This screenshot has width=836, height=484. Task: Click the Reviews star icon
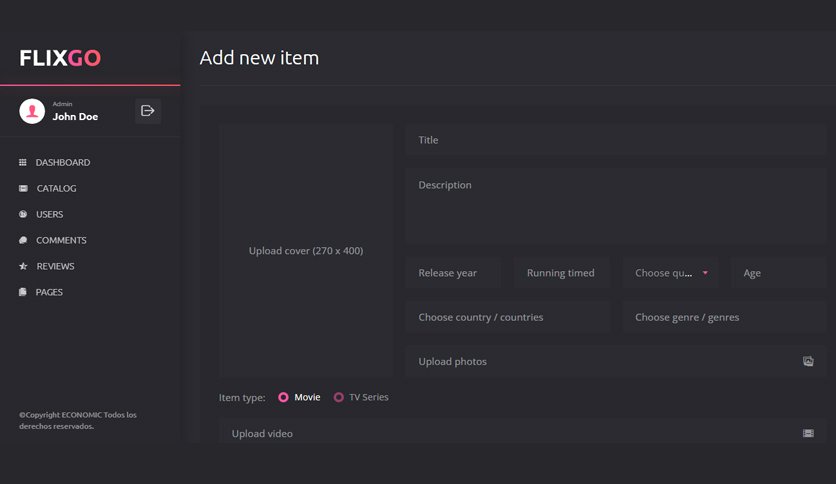[x=23, y=266]
